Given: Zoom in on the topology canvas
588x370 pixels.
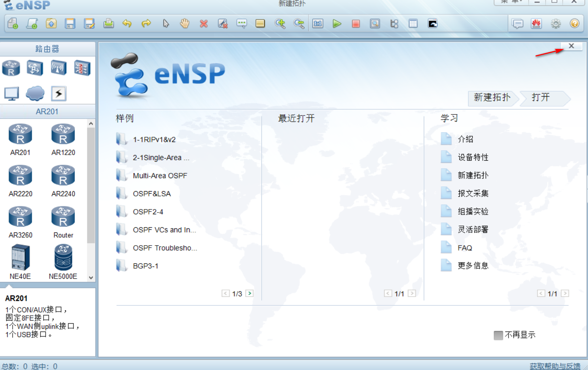Looking at the screenshot, I should (280, 23).
